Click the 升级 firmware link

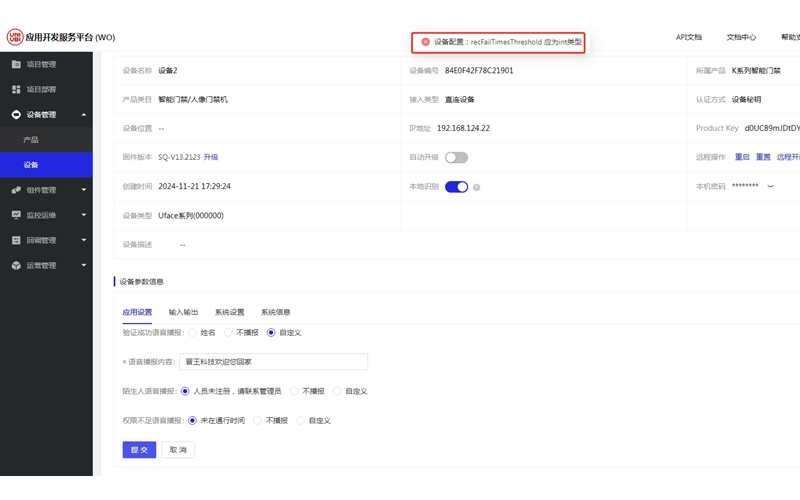click(211, 157)
